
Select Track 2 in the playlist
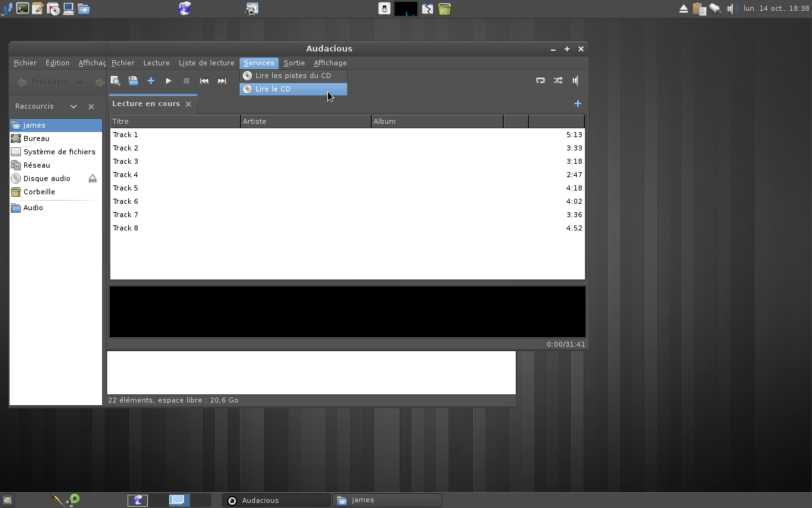tap(348, 148)
